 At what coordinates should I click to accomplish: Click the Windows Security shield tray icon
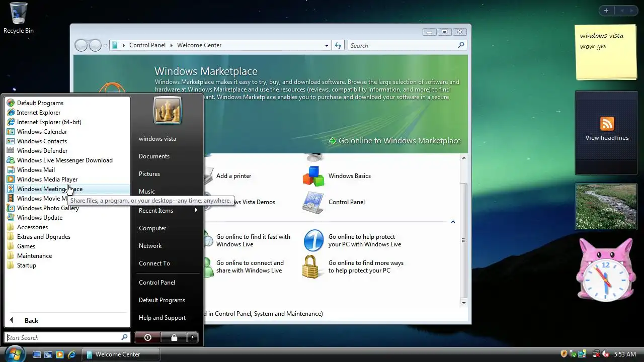tap(564, 354)
